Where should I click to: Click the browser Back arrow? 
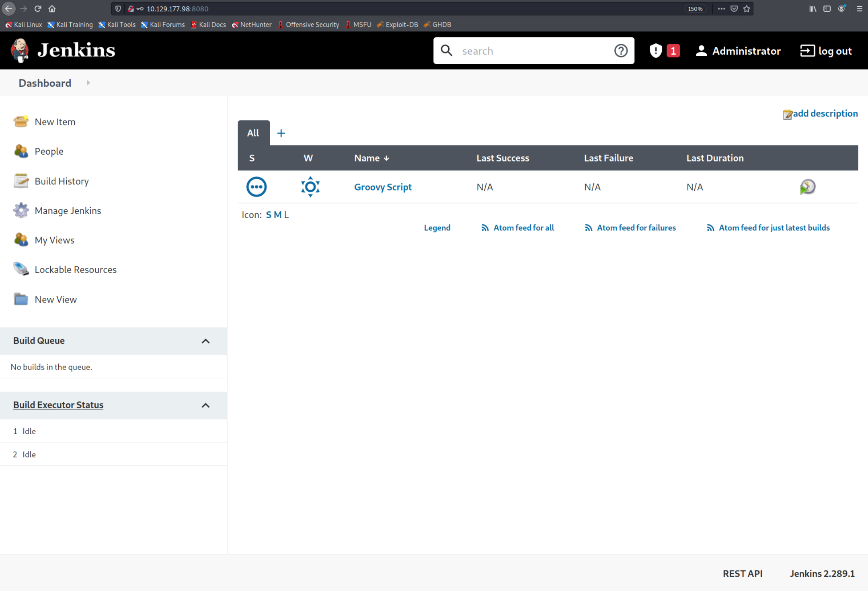coord(9,8)
